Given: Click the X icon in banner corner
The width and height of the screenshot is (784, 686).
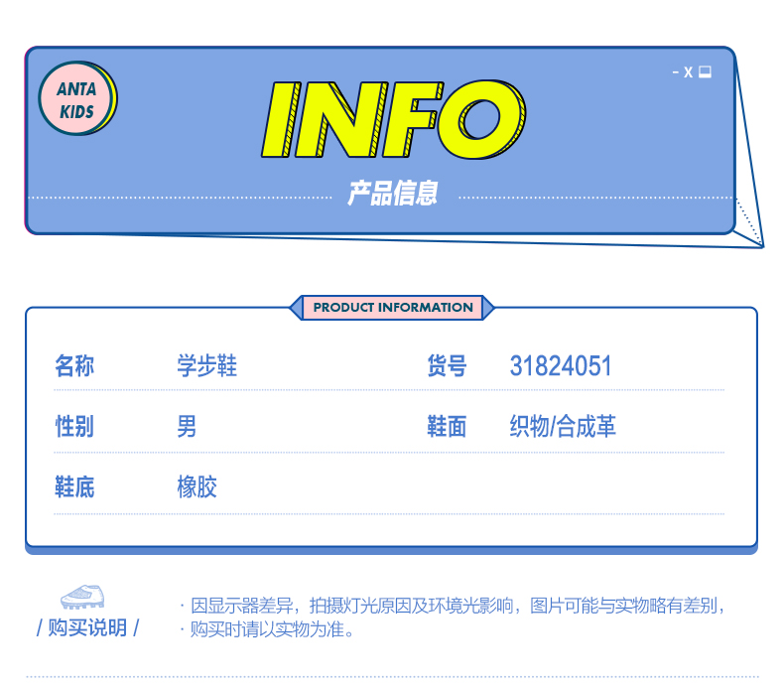Looking at the screenshot, I should tap(689, 72).
